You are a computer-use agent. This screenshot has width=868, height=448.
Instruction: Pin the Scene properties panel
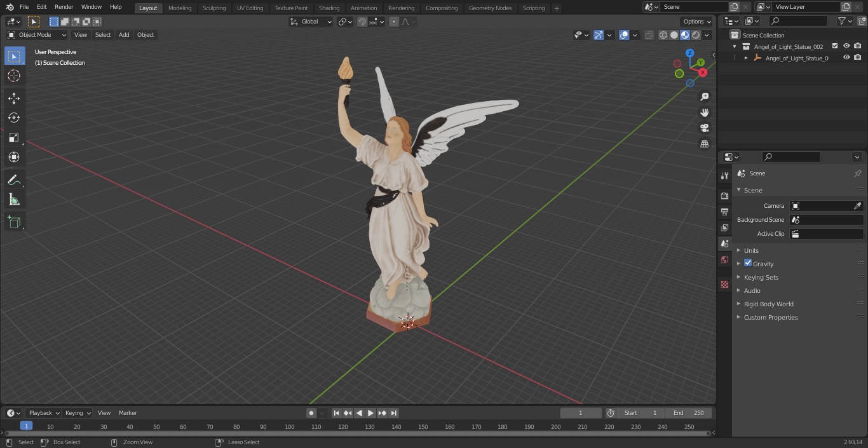coord(857,173)
